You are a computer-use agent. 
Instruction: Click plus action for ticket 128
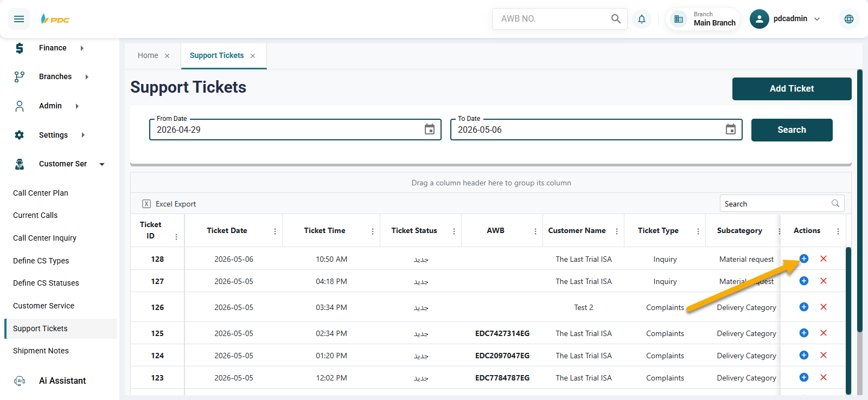pos(804,259)
